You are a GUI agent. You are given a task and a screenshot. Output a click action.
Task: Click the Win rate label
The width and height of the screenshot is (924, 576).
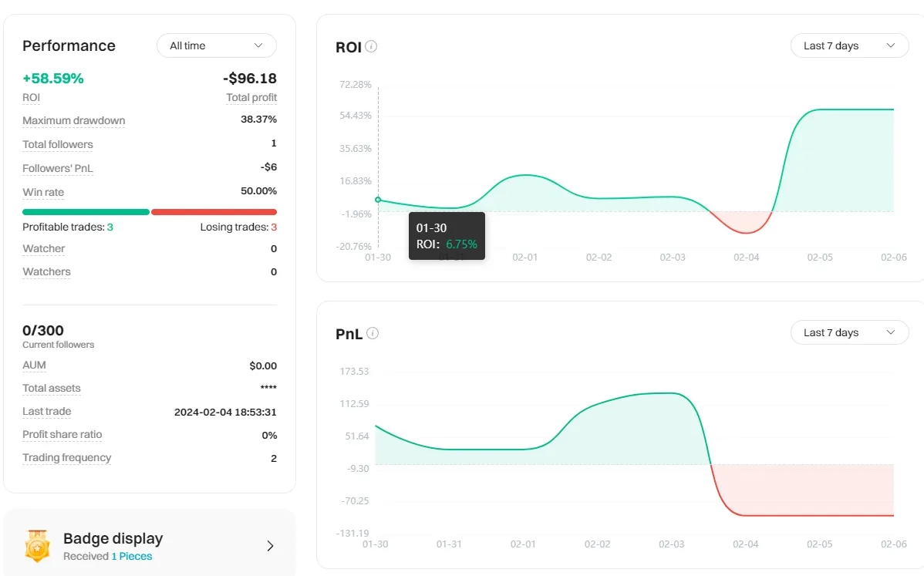[43, 193]
